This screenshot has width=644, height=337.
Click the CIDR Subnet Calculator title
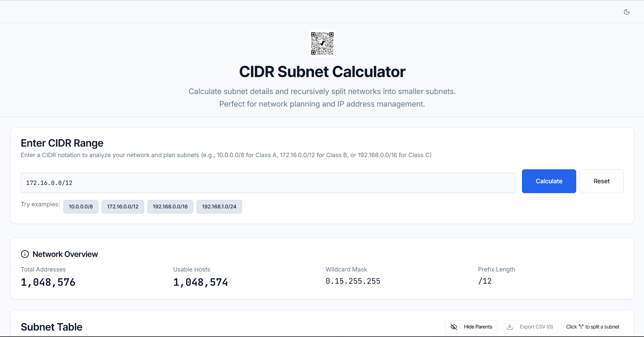322,72
